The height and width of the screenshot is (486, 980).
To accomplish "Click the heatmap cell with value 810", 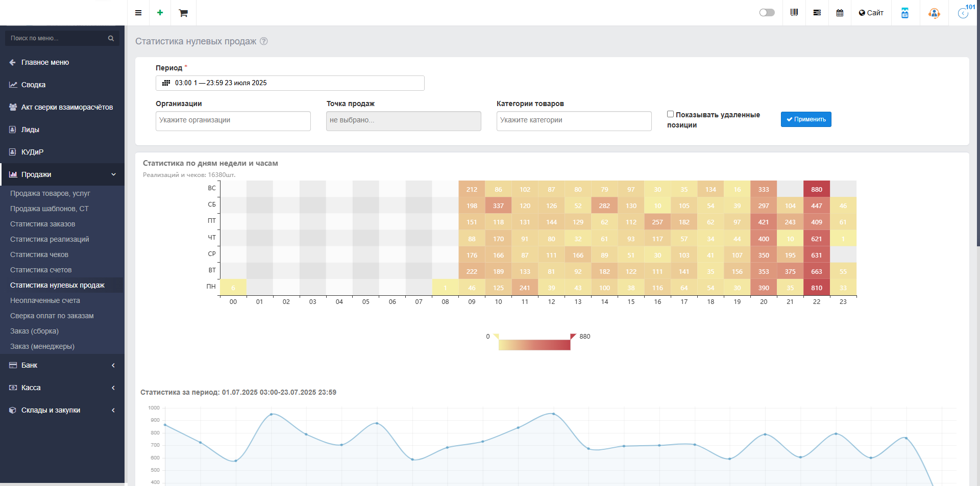I will [817, 288].
